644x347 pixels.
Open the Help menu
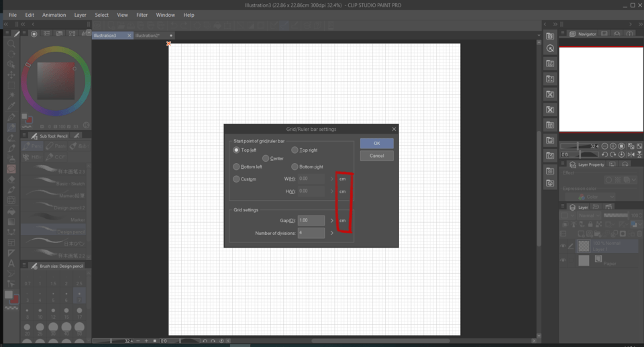pos(189,15)
